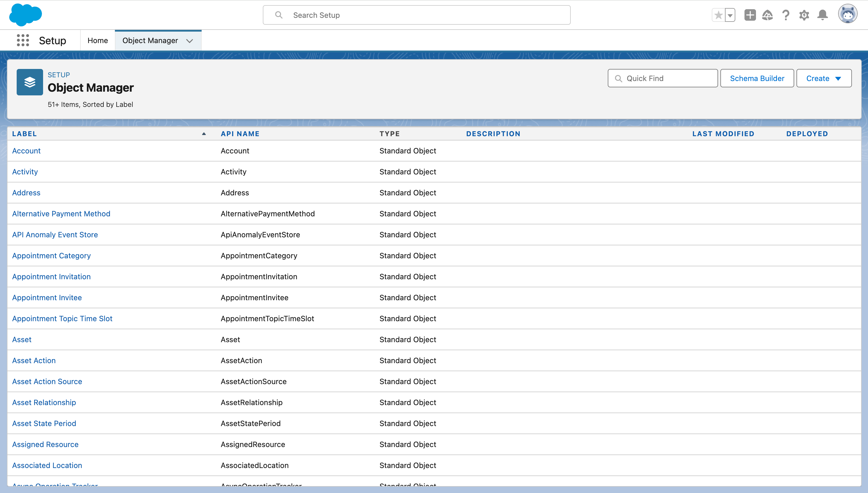Image resolution: width=868 pixels, height=493 pixels.
Task: Open the App Launcher grid icon
Action: [x=23, y=40]
